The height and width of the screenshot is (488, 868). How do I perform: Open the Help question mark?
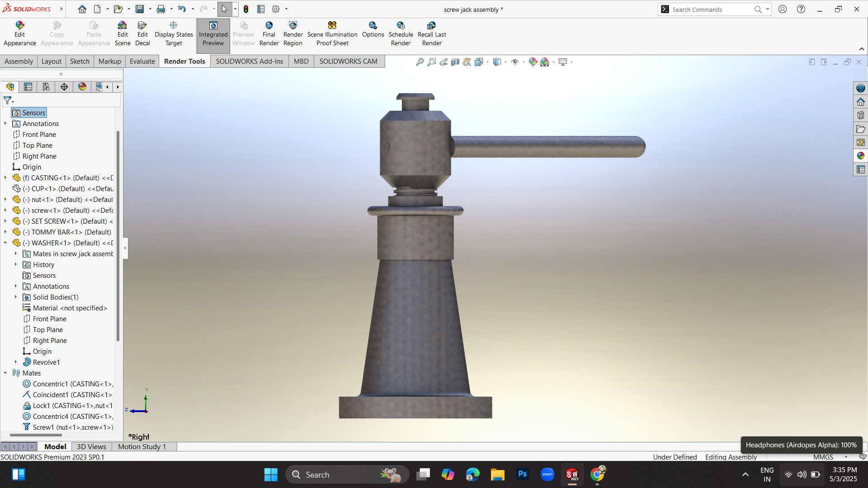[x=801, y=9]
